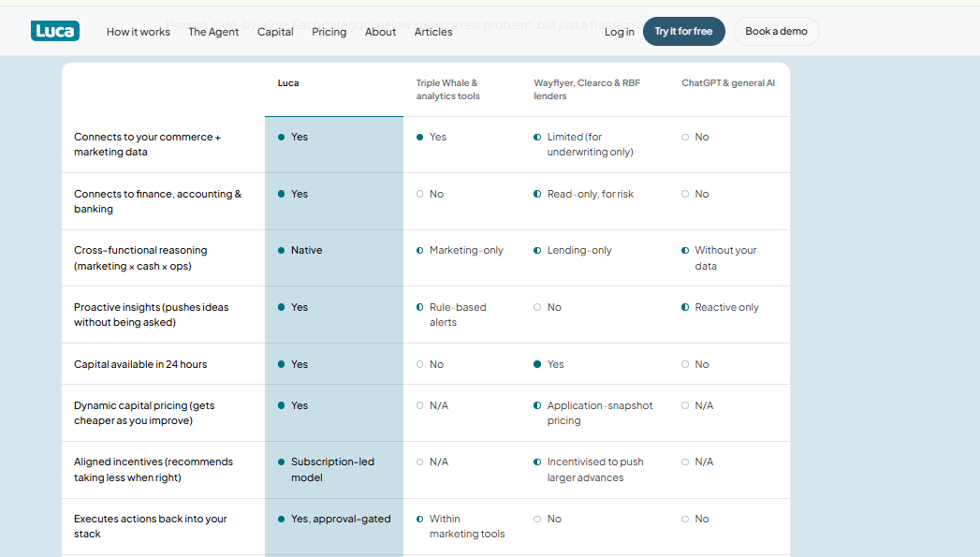Image resolution: width=980 pixels, height=557 pixels.
Task: Click the Yes, approval-gated cell
Action: point(341,519)
